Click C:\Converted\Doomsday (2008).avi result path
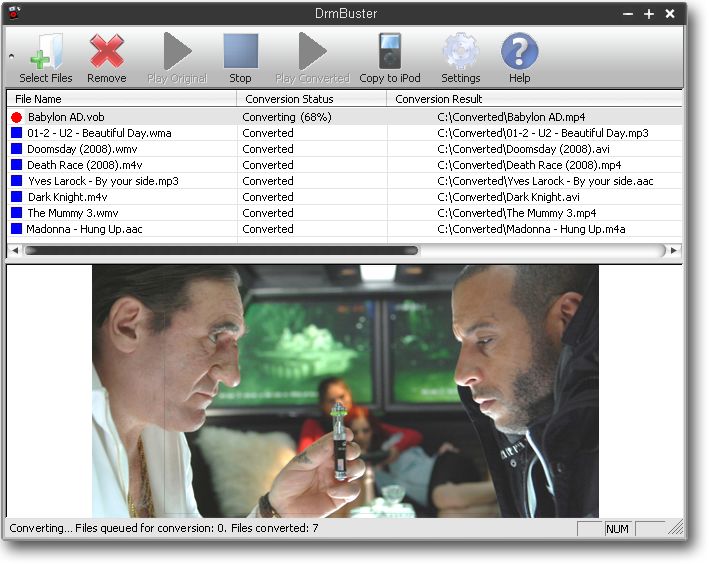The height and width of the screenshot is (564, 709). tap(523, 149)
